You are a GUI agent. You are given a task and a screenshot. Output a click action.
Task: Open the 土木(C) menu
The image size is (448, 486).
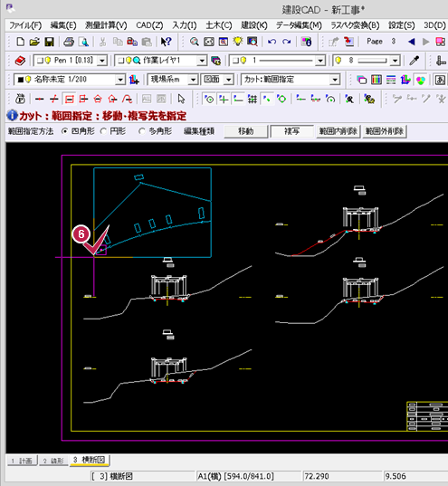click(x=219, y=25)
